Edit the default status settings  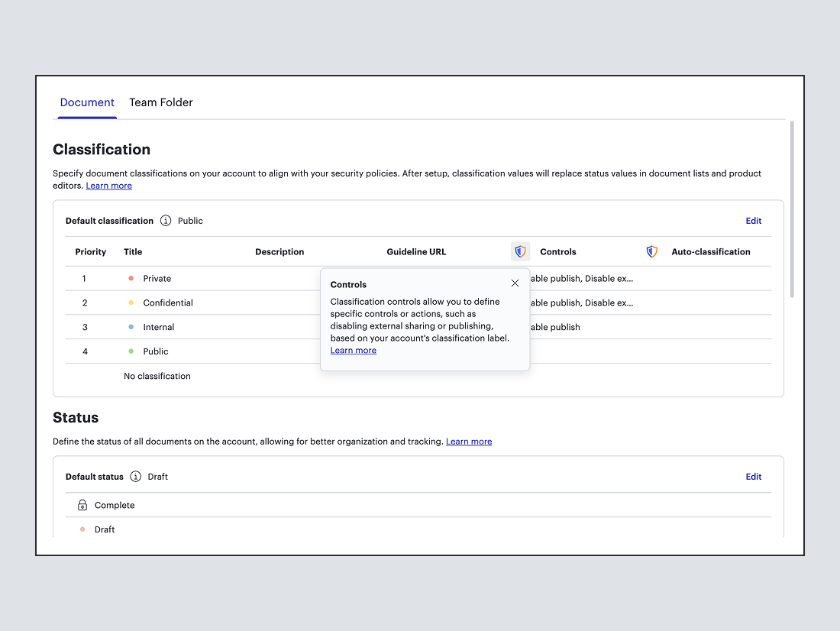coord(753,477)
